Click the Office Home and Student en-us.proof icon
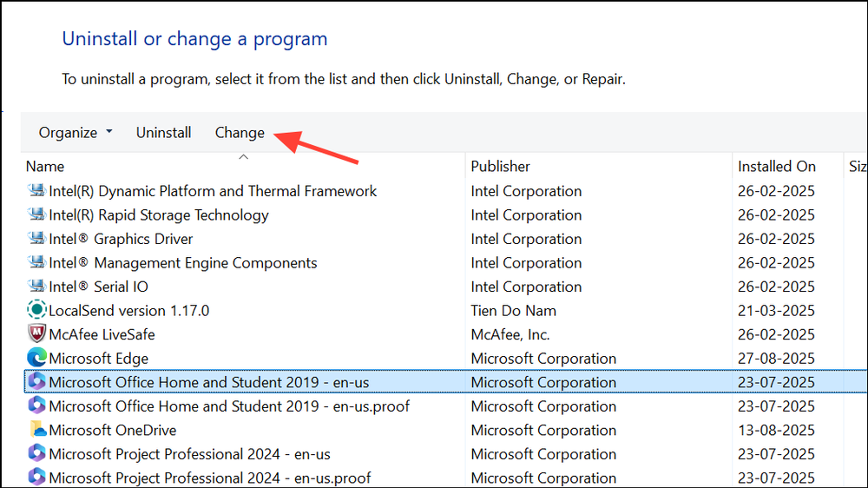This screenshot has width=868, height=488. tap(36, 406)
